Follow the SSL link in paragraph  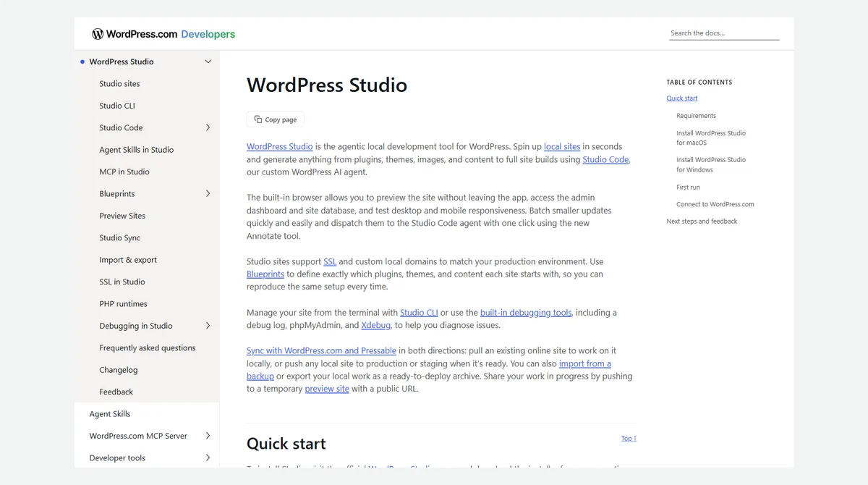330,261
